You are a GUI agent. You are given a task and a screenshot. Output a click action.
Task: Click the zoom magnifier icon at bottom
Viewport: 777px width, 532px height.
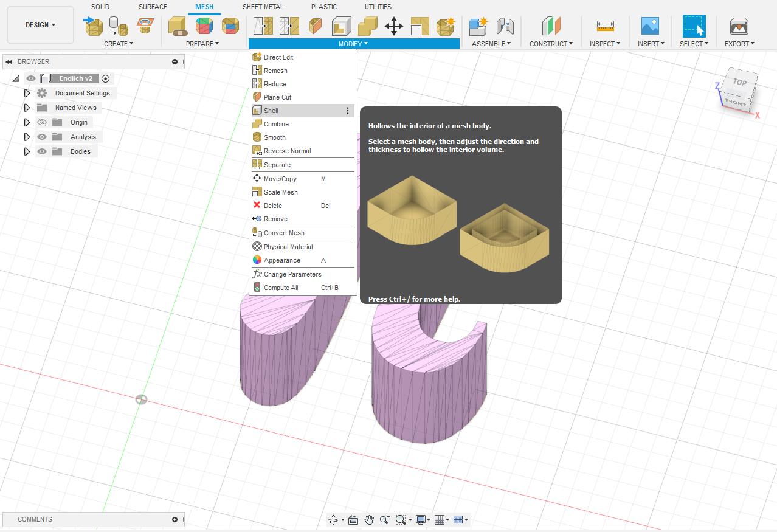pos(384,520)
